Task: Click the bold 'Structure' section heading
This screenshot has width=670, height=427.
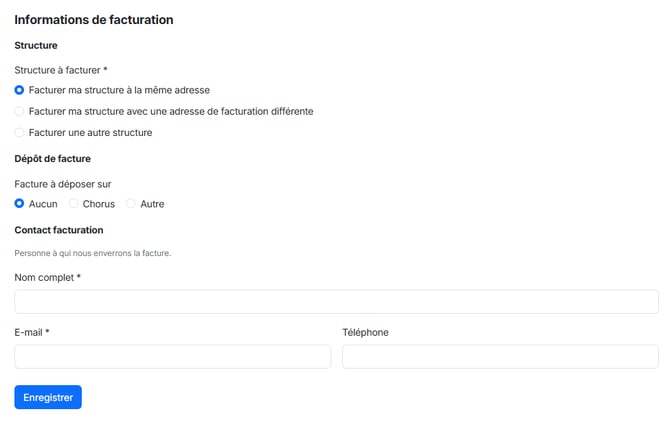Action: tap(36, 45)
